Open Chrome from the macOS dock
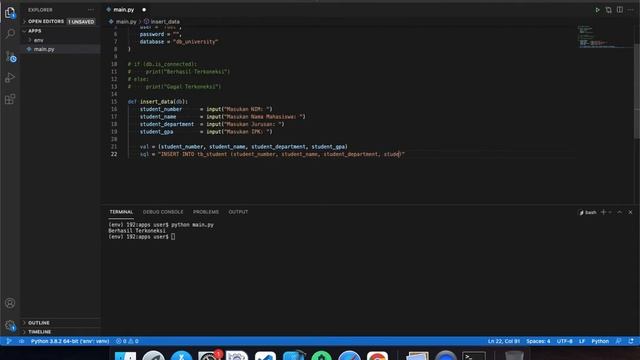The image size is (640, 360). pyautogui.click(x=377, y=356)
